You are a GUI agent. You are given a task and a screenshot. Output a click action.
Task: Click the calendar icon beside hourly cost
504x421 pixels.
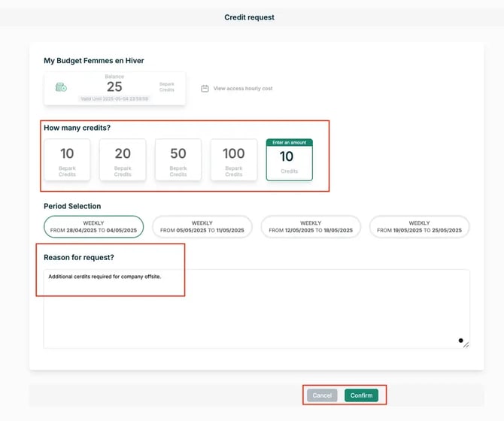[x=205, y=89]
